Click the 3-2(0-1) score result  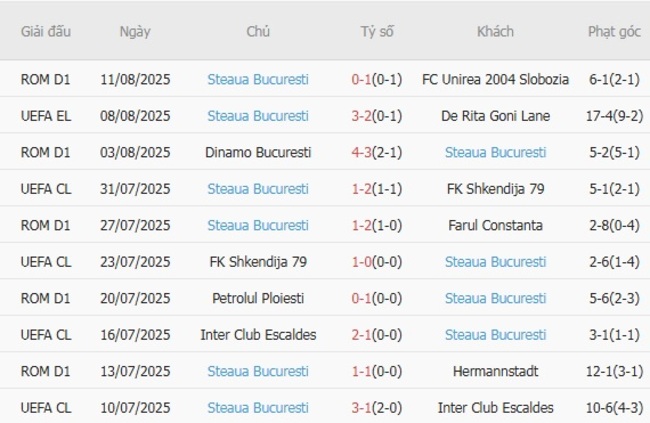click(377, 116)
